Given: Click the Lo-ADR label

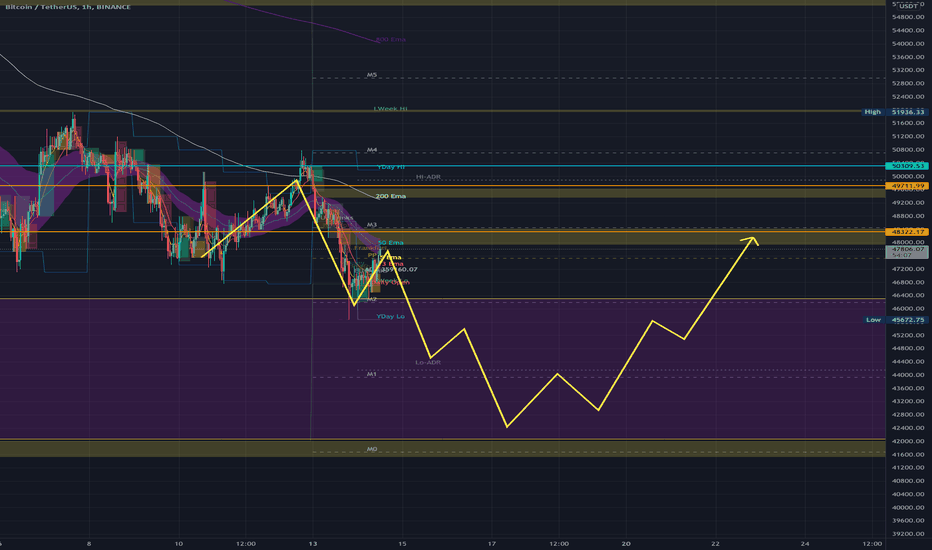Looking at the screenshot, I should (428, 362).
